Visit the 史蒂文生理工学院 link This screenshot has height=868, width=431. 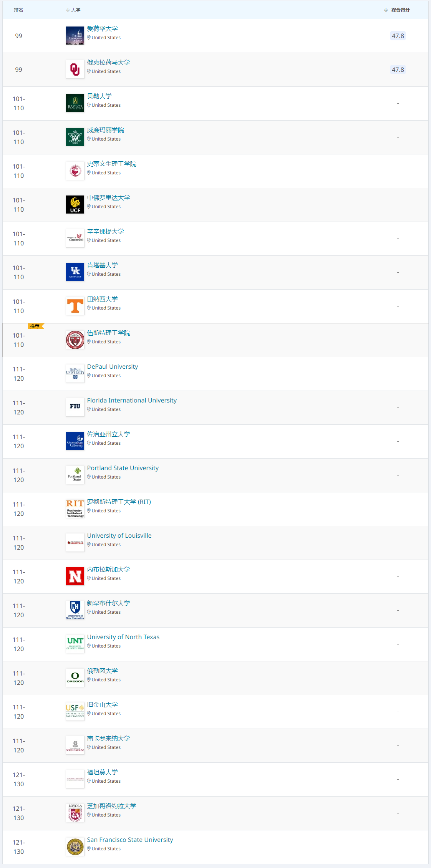[112, 164]
